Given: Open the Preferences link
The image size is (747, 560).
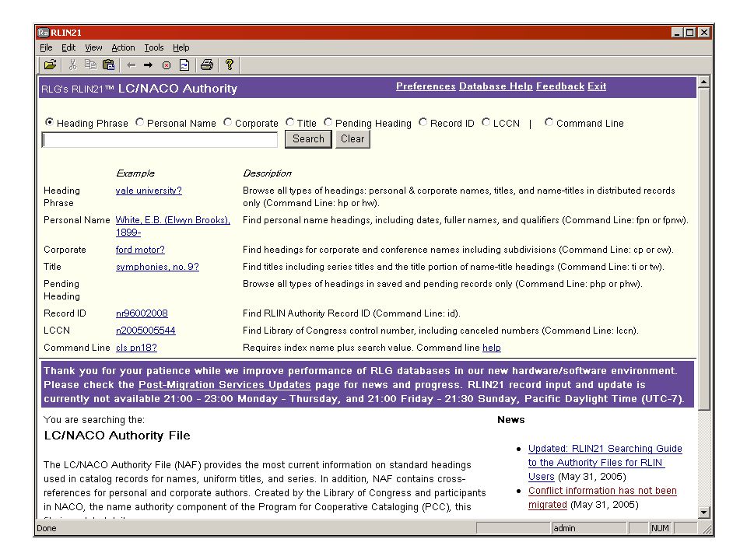Looking at the screenshot, I should pos(426,86).
